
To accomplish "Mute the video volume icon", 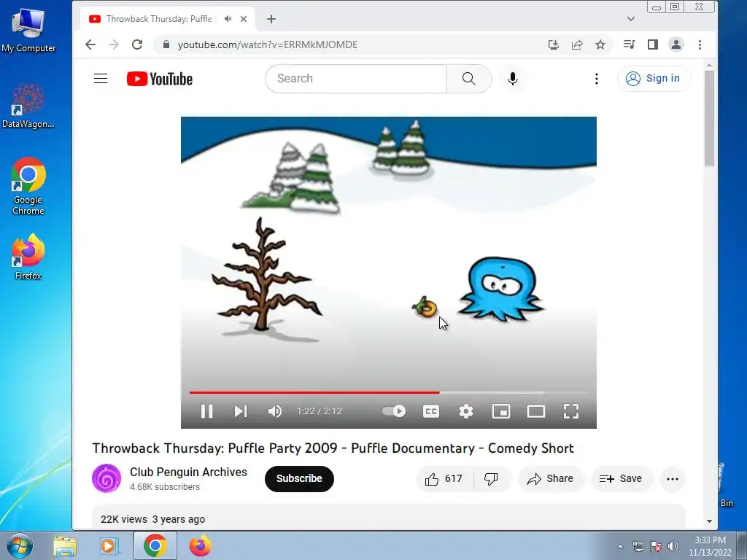I will (x=275, y=411).
